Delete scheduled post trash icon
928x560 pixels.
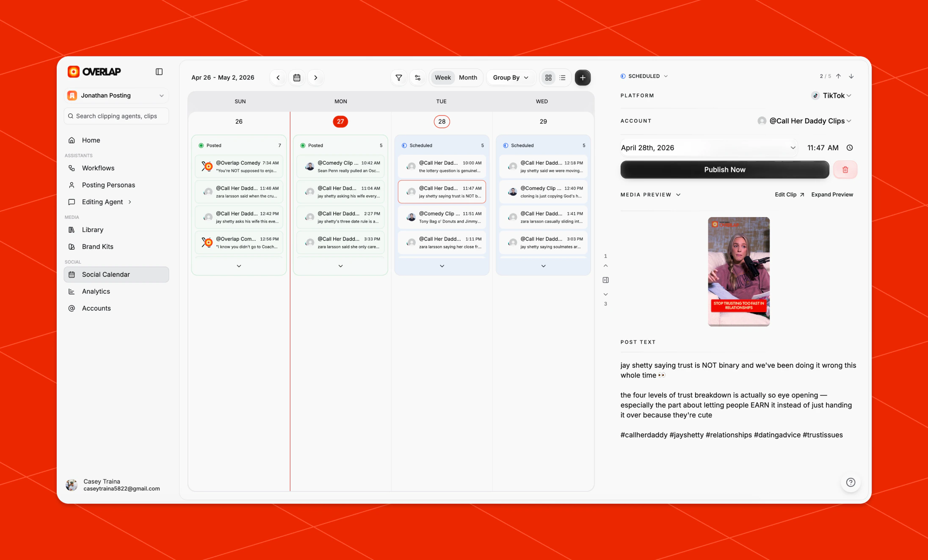[845, 170]
